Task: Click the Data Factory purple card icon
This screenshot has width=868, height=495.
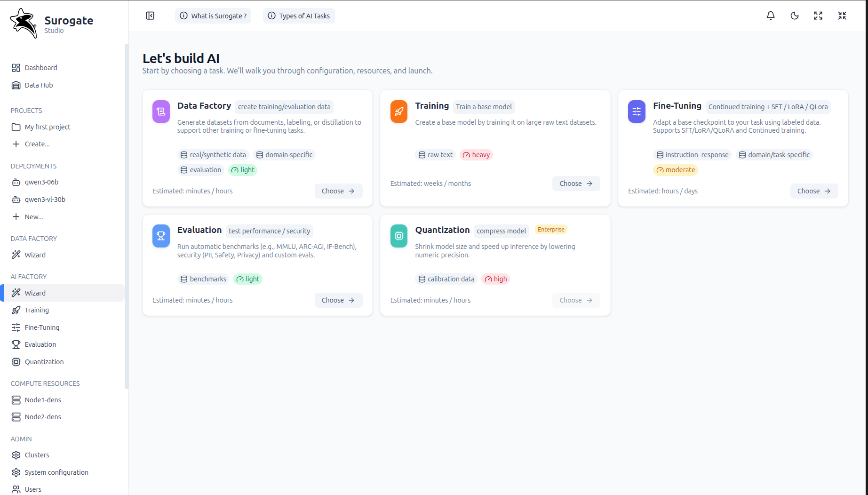Action: point(161,112)
